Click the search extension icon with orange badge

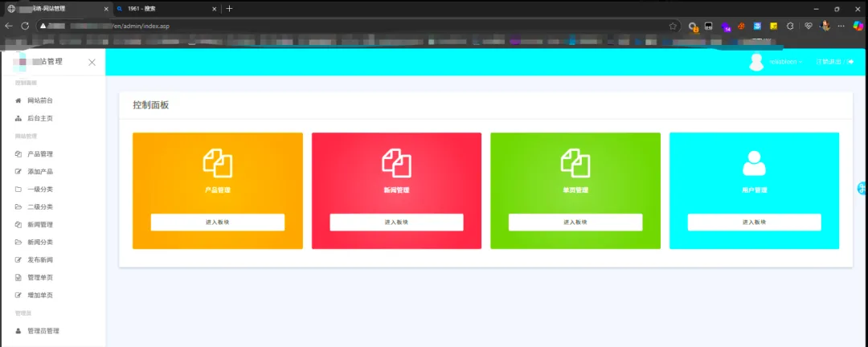pyautogui.click(x=693, y=27)
